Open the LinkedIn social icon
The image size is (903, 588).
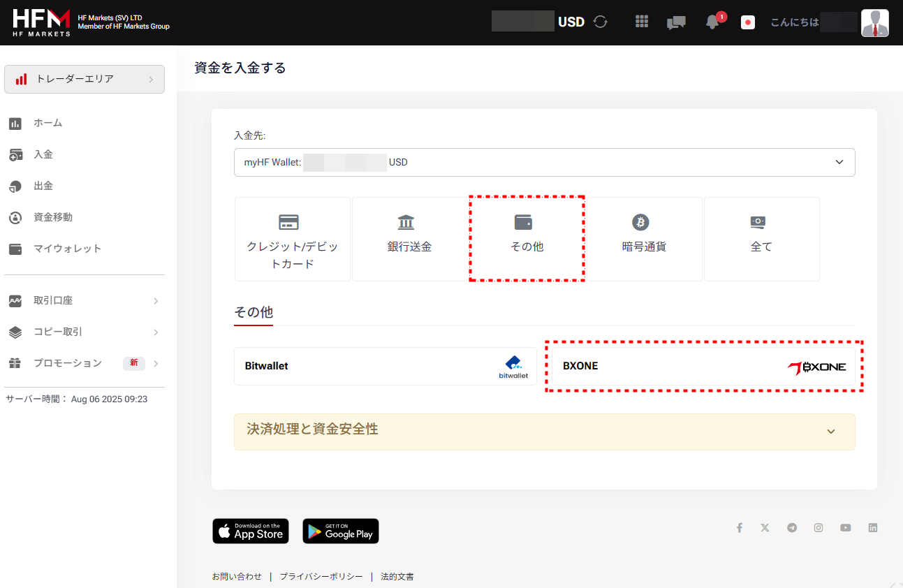872,528
